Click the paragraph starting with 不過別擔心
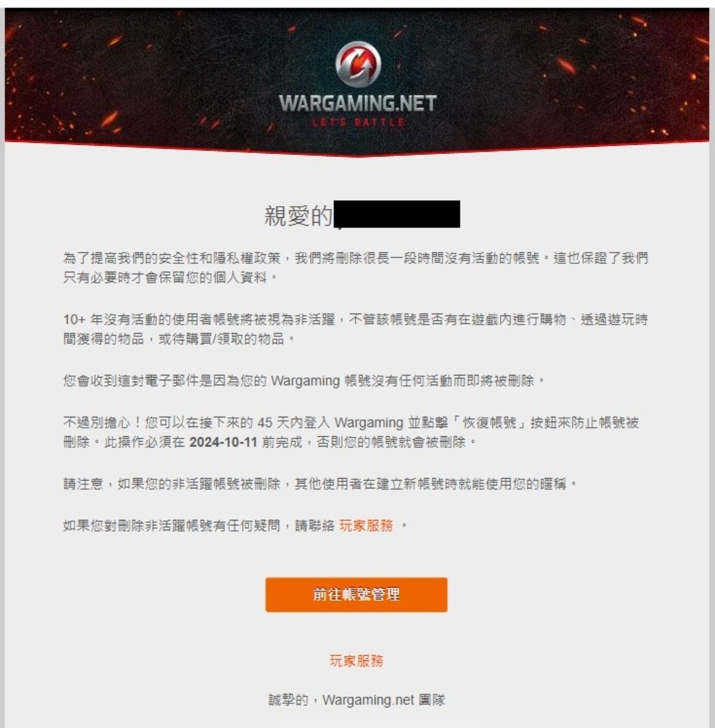This screenshot has width=715, height=728. click(x=351, y=432)
